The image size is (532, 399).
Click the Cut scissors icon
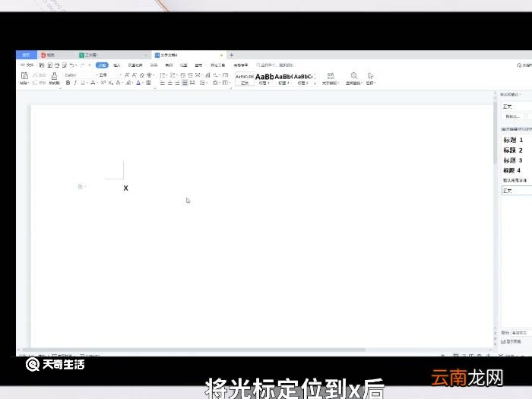click(x=35, y=75)
